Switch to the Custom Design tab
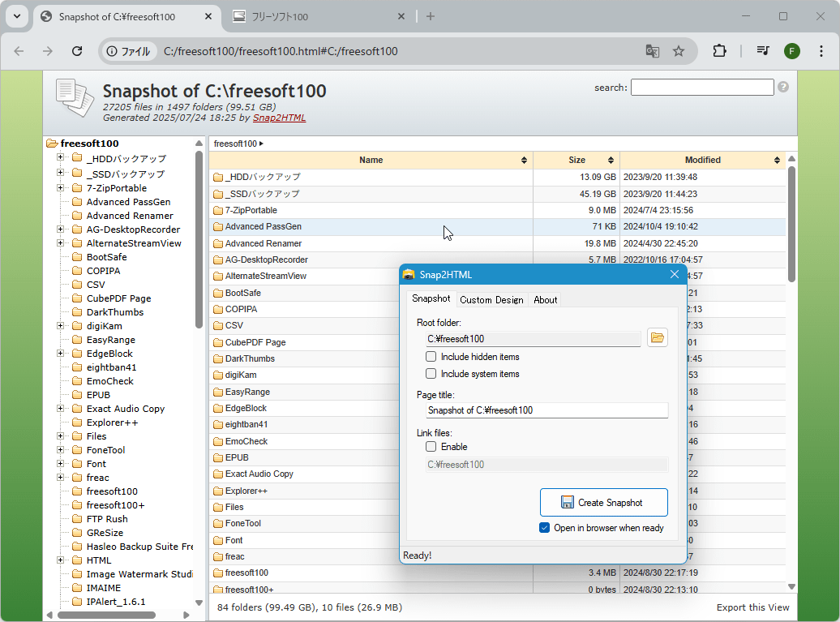The image size is (840, 622). pyautogui.click(x=491, y=300)
